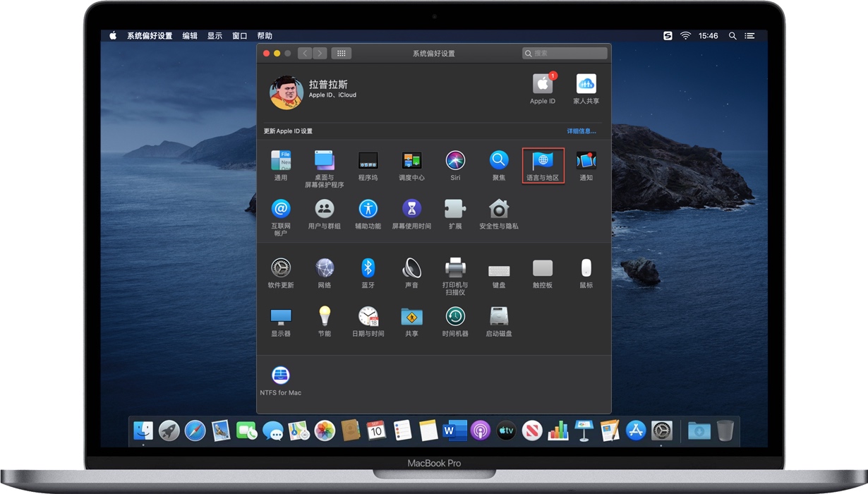Open 语言与地区 preference pane

click(x=543, y=165)
